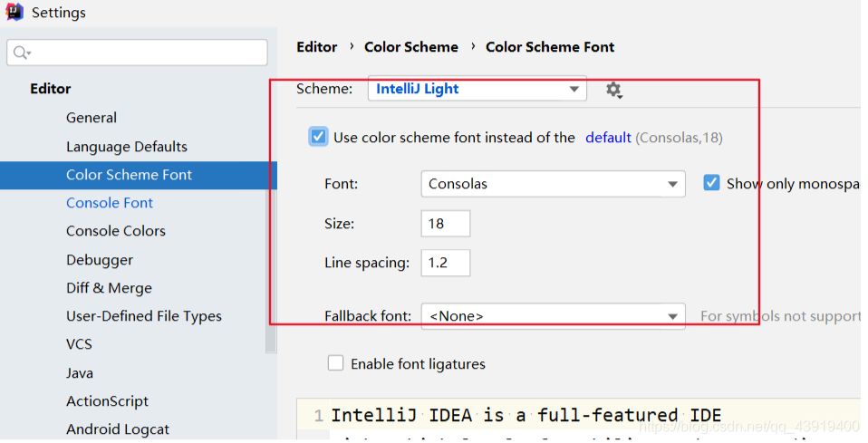Viewport: 868px width, 443px height.
Task: Select Color Scheme Font in sidebar
Action: click(139, 175)
